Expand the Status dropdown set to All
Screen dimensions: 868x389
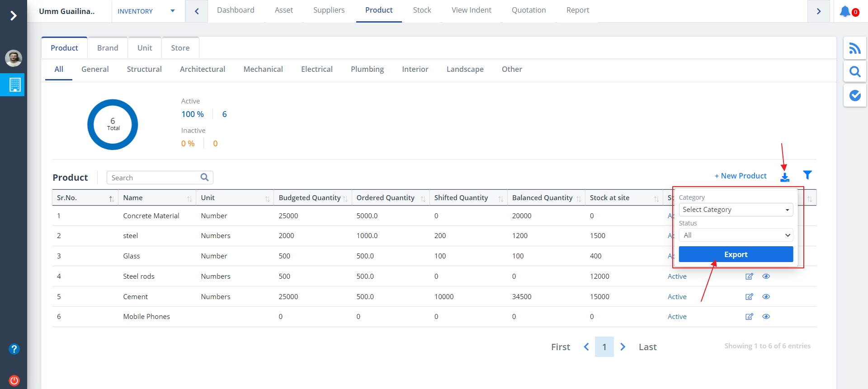(736, 235)
